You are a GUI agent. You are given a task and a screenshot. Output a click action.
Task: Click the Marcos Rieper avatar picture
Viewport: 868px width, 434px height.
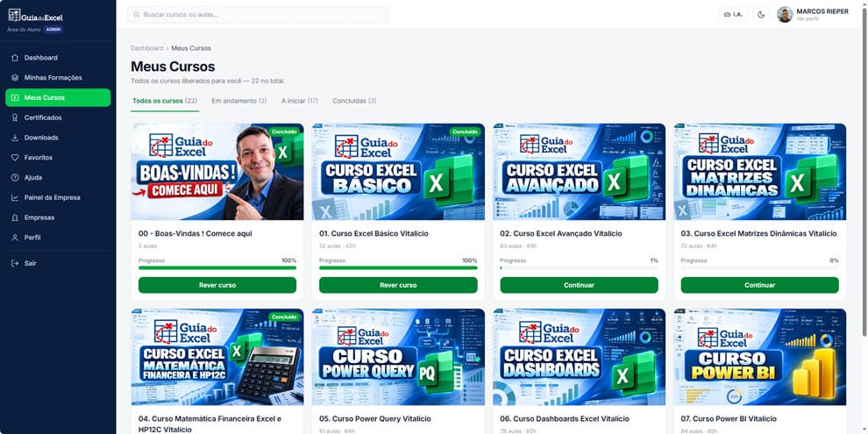pyautogui.click(x=785, y=14)
